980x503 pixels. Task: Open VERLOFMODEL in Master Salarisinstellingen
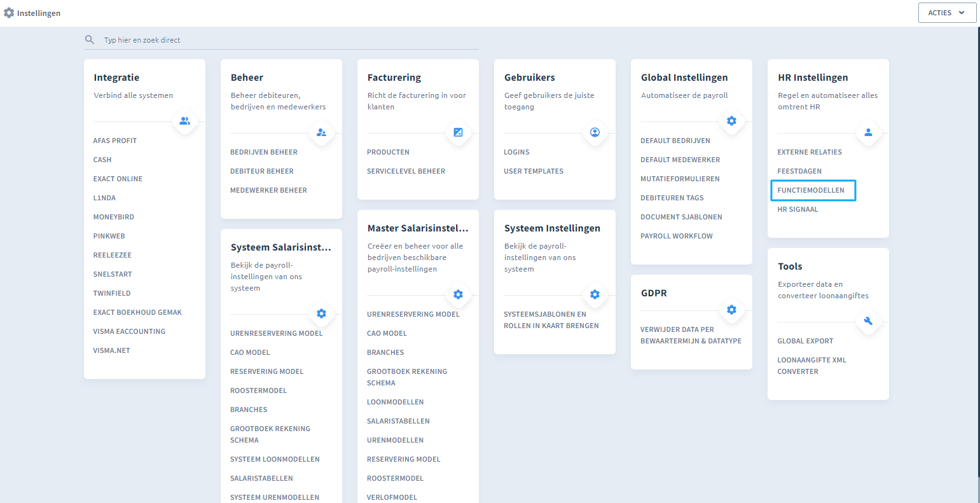coord(392,497)
